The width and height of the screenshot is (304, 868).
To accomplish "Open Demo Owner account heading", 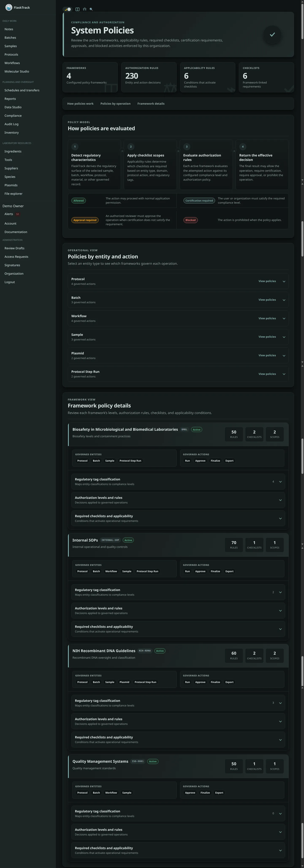I will click(x=13, y=206).
